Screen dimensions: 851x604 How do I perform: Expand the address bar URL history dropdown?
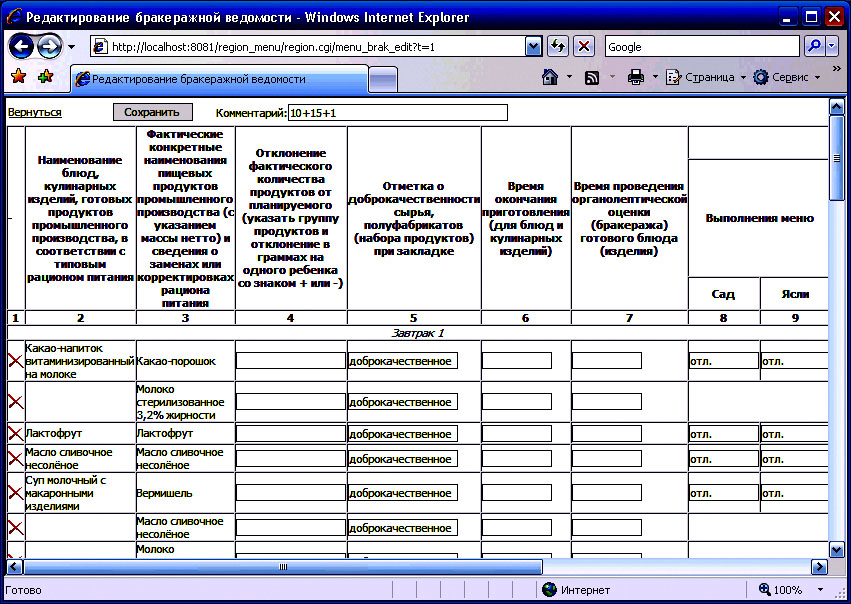pos(534,47)
